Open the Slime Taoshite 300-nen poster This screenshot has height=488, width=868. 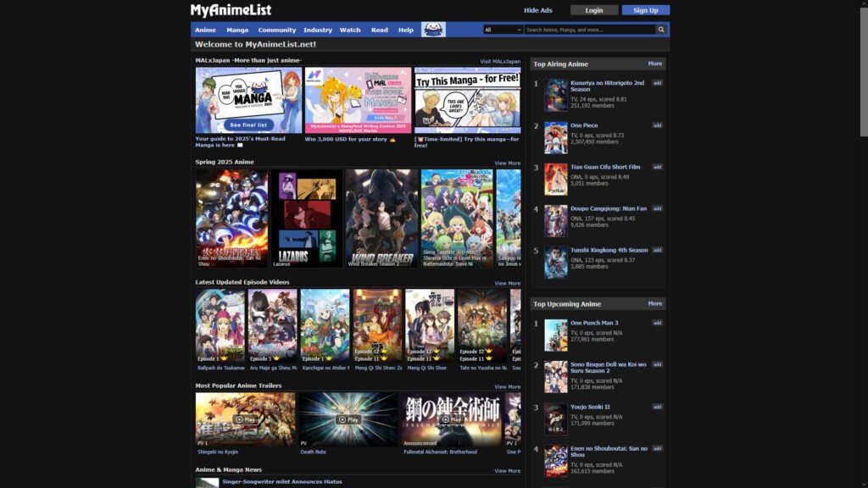(x=457, y=219)
